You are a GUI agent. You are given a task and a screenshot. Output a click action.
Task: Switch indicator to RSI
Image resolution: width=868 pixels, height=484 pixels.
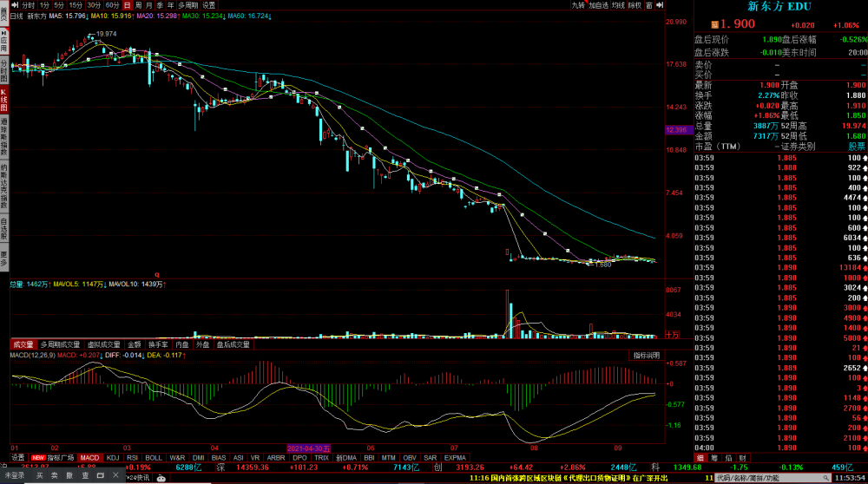point(132,457)
